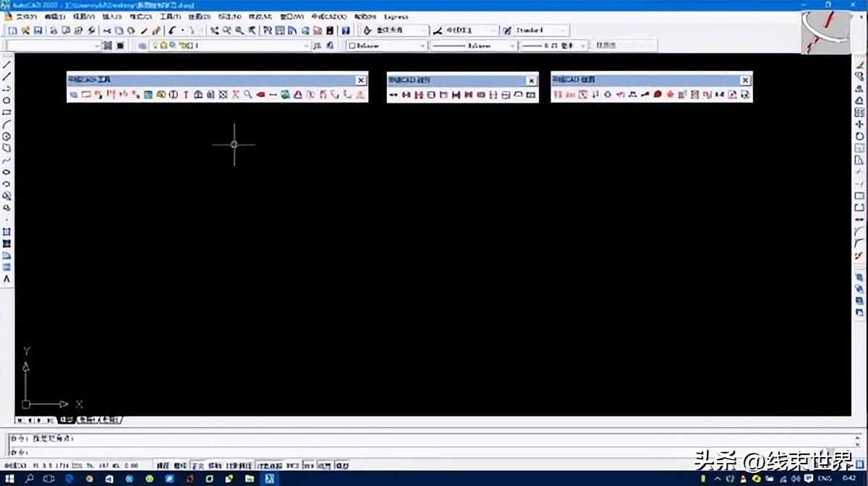868x486 pixels.
Task: Toggle the Ortho (正交) mode in status bar
Action: (x=197, y=466)
